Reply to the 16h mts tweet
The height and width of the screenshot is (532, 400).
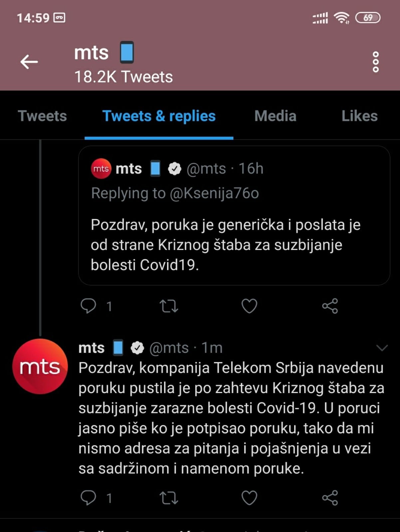[x=89, y=306]
